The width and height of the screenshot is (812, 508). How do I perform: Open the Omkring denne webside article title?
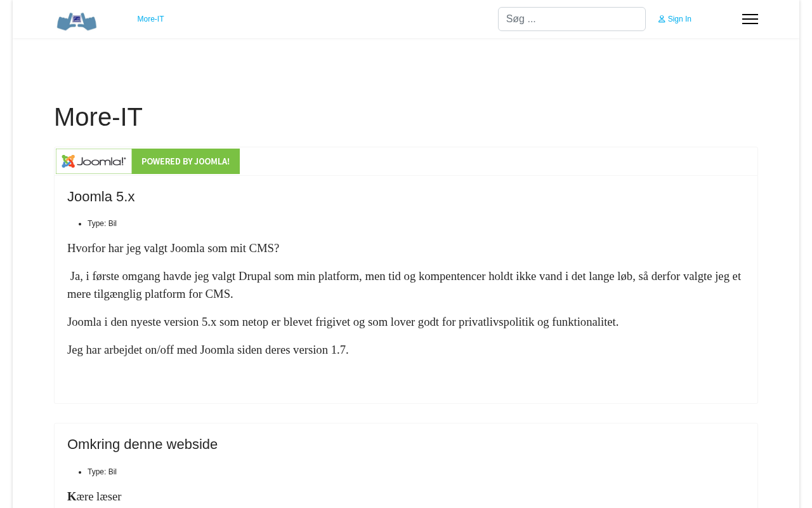tap(142, 444)
